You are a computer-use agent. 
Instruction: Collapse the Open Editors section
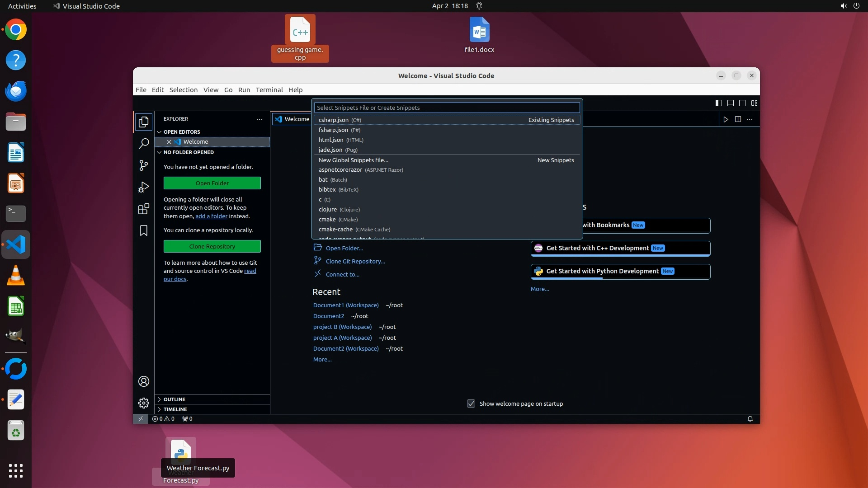pos(181,132)
